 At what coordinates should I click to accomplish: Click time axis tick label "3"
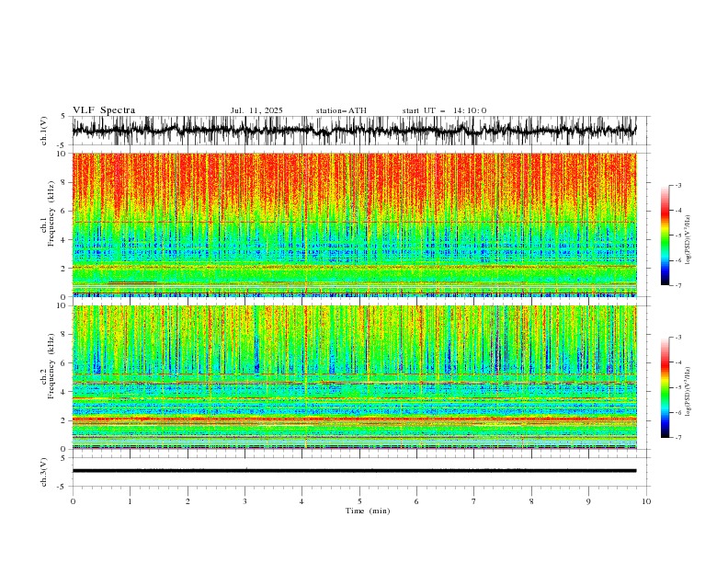click(245, 501)
